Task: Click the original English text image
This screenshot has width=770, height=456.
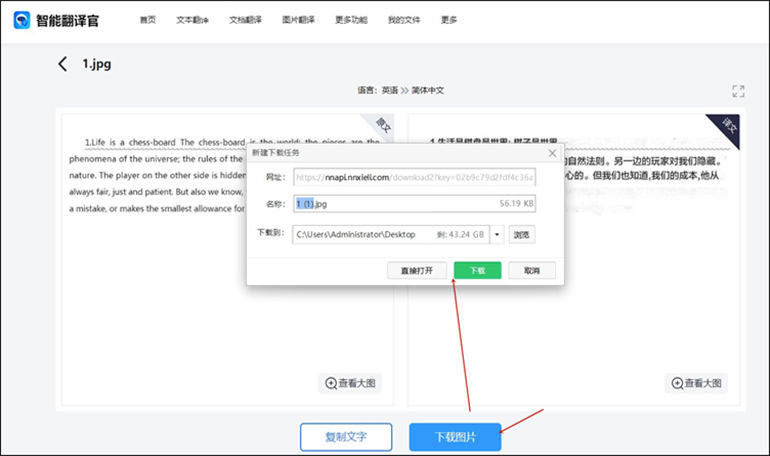Action: (227, 260)
